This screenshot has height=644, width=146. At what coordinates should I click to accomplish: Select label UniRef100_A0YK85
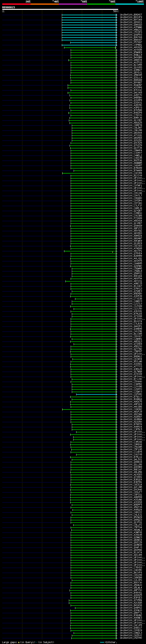(131, 50)
